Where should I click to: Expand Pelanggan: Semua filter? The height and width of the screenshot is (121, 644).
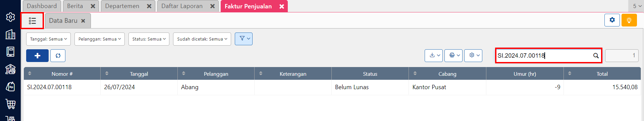point(100,39)
